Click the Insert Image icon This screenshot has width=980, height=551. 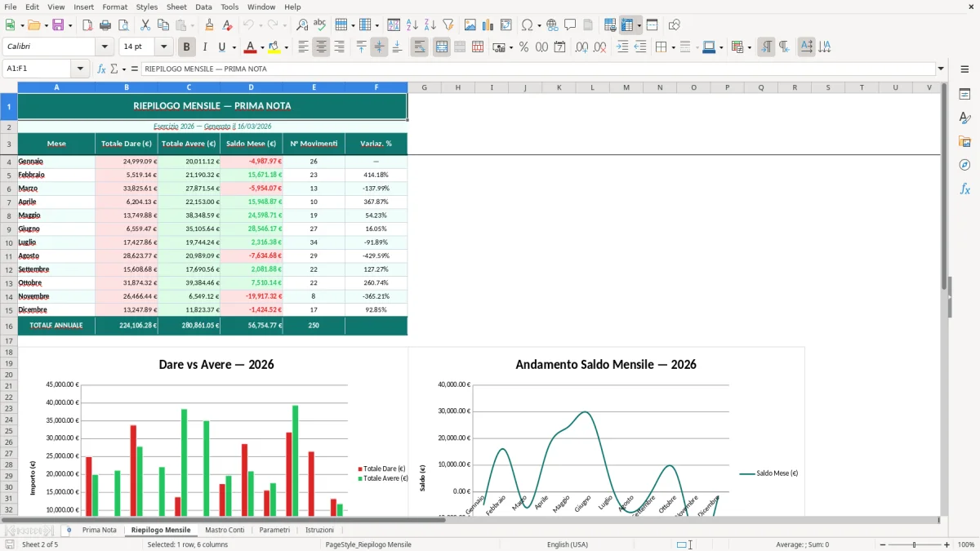pos(470,25)
